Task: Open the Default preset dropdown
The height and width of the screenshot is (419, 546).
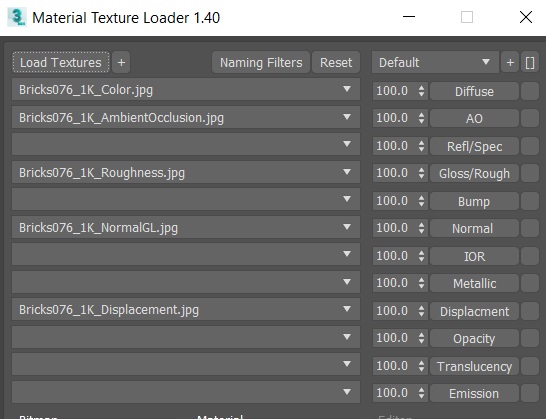Action: [435, 62]
